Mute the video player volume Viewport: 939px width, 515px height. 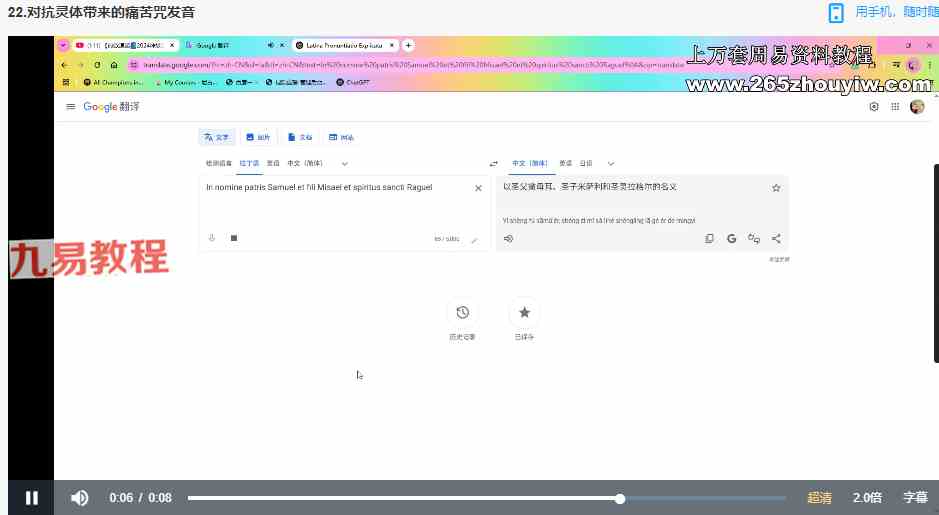pyautogui.click(x=80, y=498)
